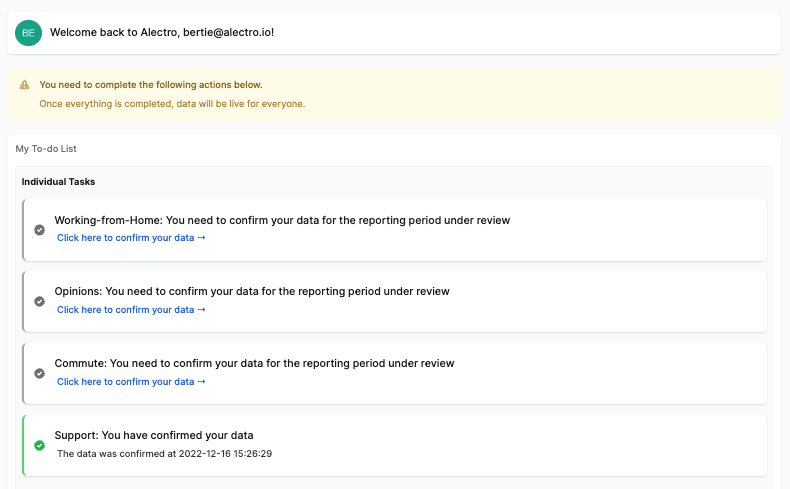
Task: Click the My To-do List heading
Action: pyautogui.click(x=46, y=149)
